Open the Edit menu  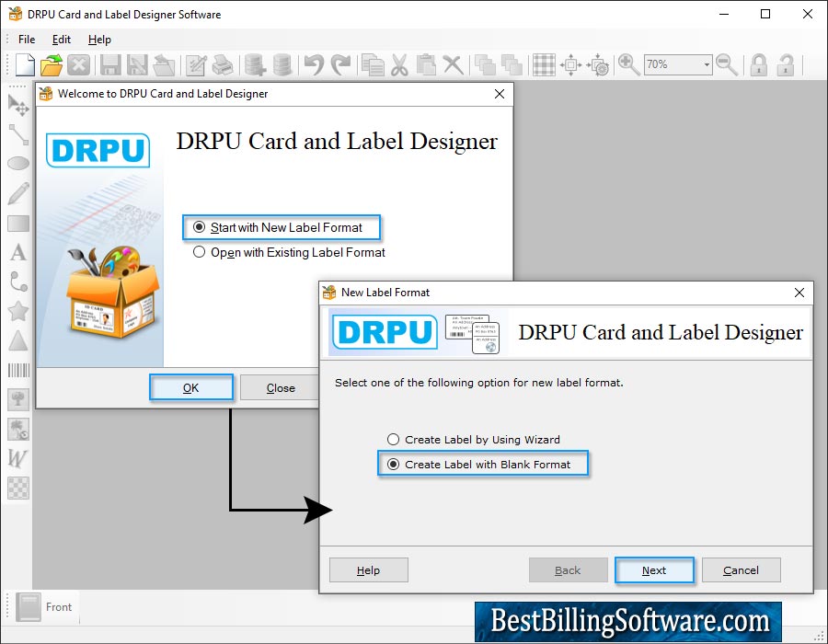point(62,40)
